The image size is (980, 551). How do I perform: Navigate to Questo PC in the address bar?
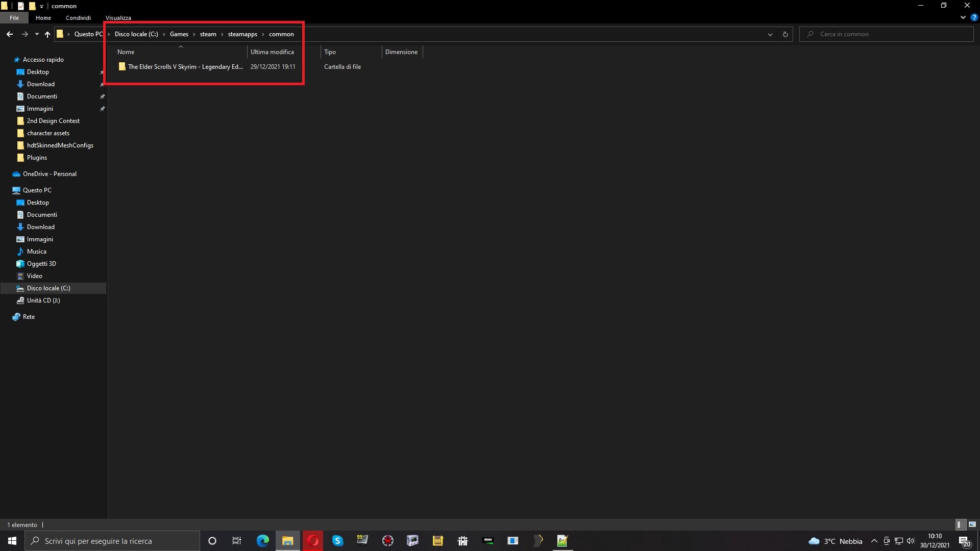[89, 34]
